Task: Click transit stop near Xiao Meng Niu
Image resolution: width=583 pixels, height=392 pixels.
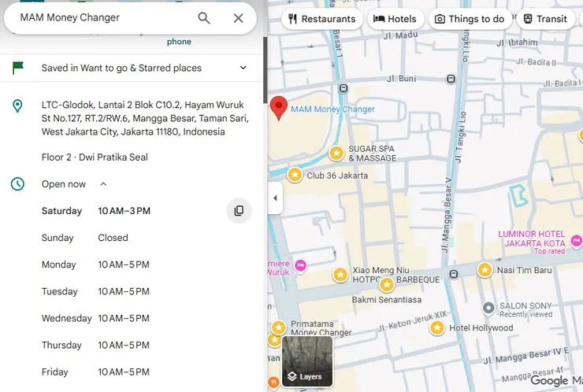Action: pyautogui.click(x=453, y=274)
